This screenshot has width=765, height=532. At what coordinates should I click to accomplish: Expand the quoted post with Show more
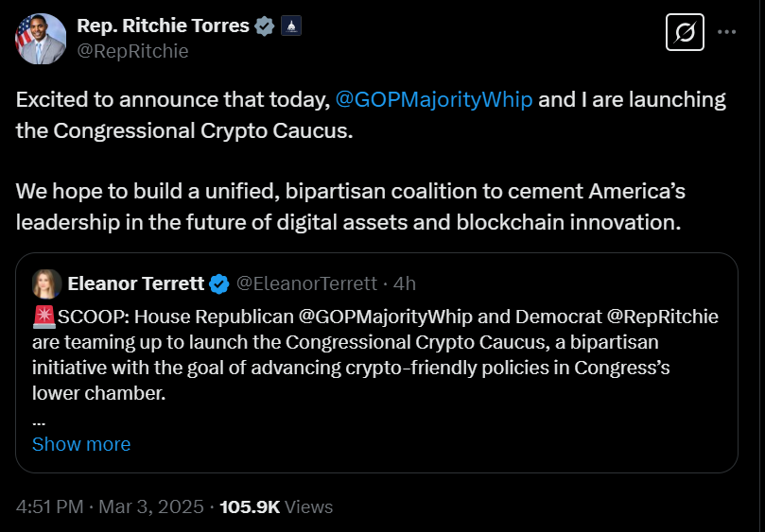tap(81, 444)
